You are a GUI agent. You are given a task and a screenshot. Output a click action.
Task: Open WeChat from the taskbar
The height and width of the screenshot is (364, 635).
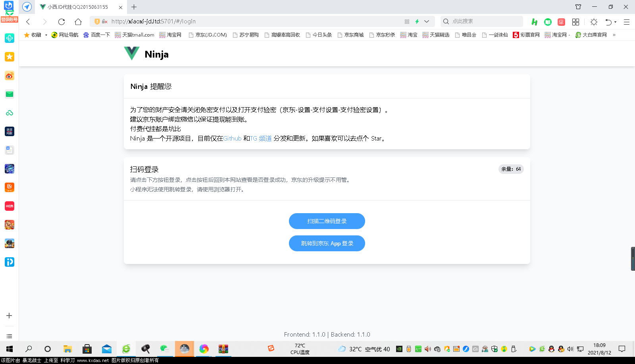[165, 349]
